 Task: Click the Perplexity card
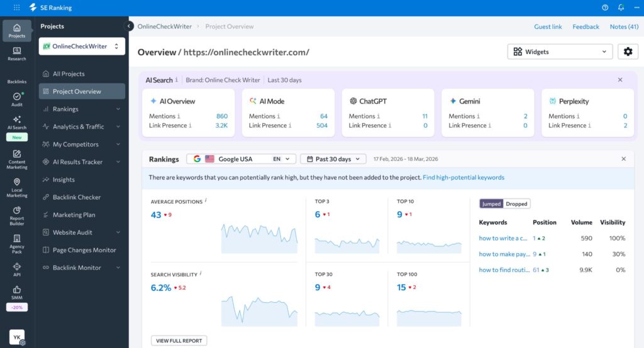click(588, 113)
